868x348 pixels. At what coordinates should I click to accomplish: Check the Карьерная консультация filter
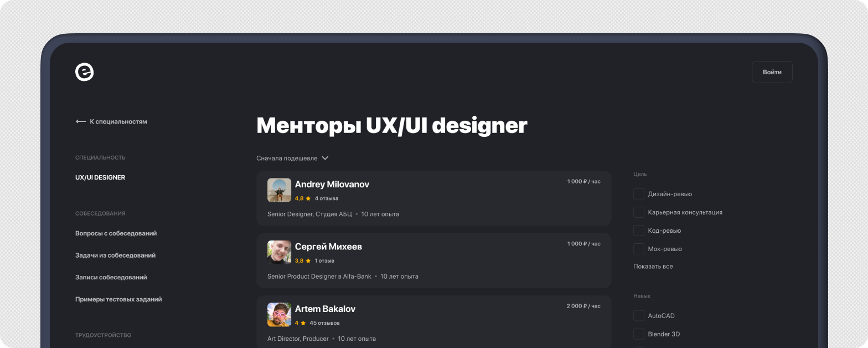coord(639,212)
